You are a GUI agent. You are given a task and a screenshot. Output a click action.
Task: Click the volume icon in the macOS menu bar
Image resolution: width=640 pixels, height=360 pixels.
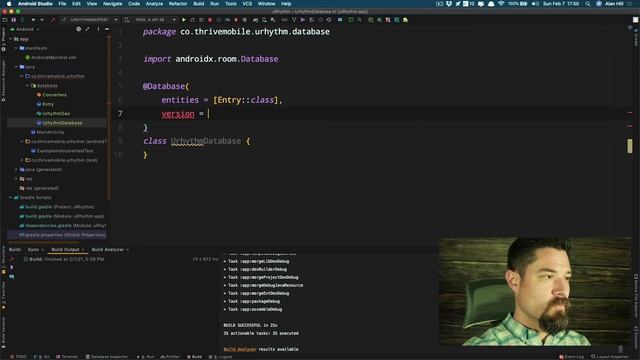(535, 4)
